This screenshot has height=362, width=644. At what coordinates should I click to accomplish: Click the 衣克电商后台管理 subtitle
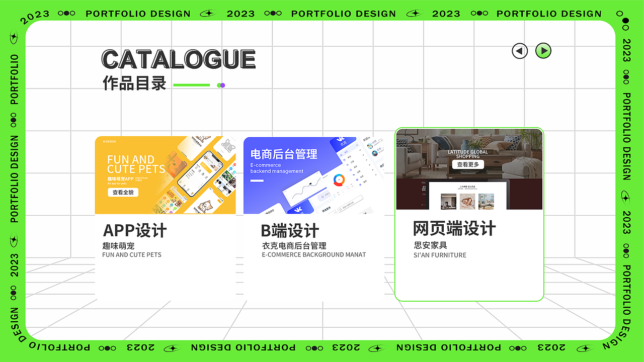point(294,246)
